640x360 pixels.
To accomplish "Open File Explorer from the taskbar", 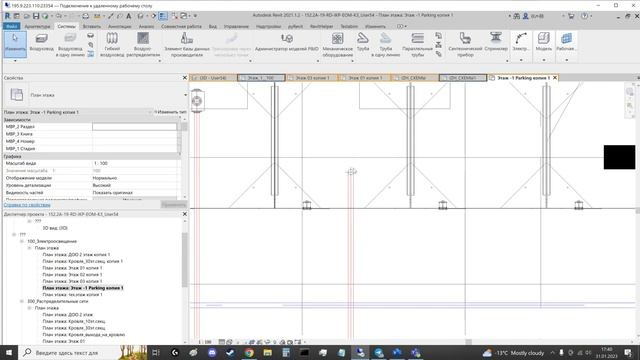I will point(268,352).
